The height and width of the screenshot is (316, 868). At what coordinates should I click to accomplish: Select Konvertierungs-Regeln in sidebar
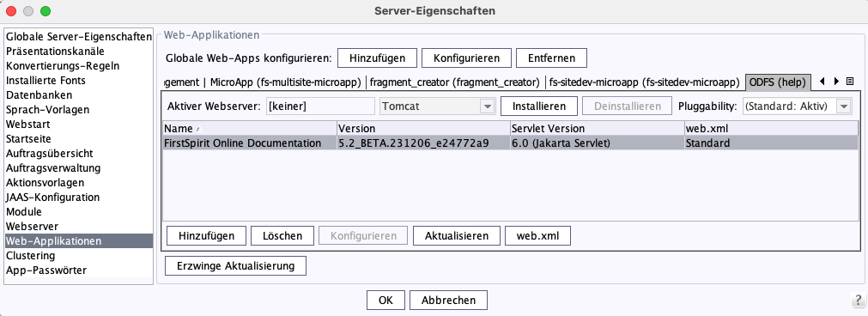[x=79, y=66]
